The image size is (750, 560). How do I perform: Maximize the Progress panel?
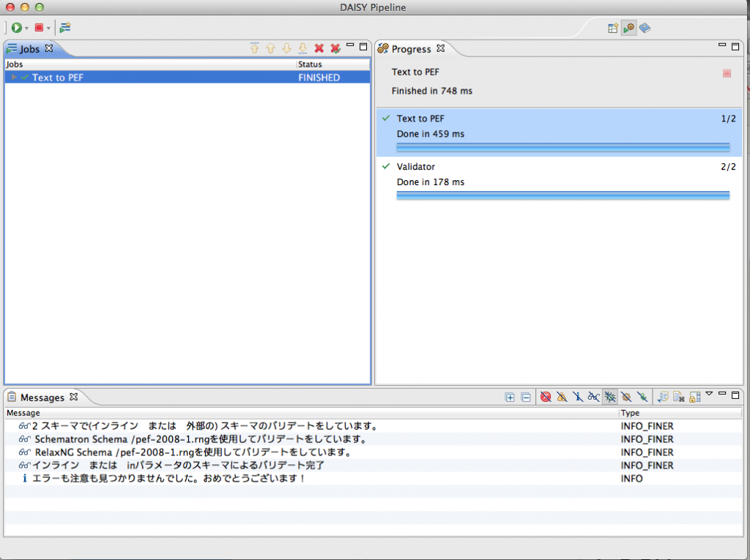pyautogui.click(x=735, y=46)
